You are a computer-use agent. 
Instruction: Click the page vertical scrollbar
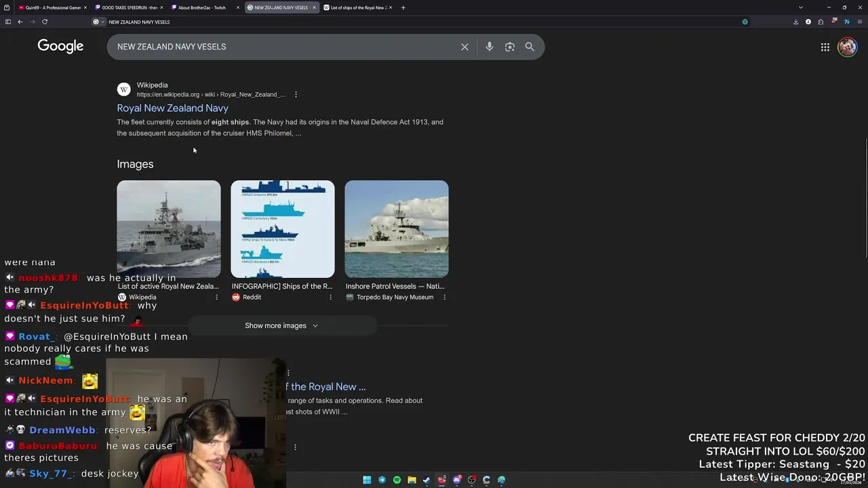coord(865,197)
